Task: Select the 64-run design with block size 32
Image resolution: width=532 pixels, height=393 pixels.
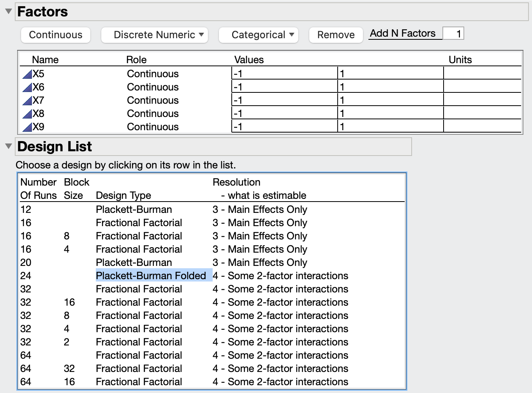Action: tap(139, 368)
